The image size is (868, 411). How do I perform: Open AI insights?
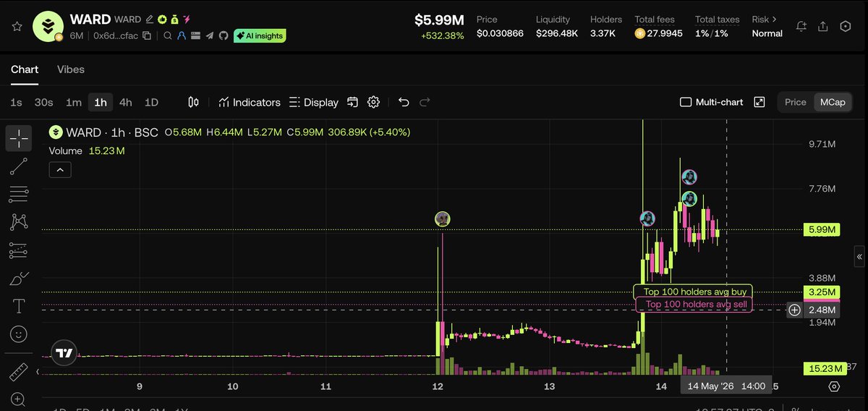(260, 35)
